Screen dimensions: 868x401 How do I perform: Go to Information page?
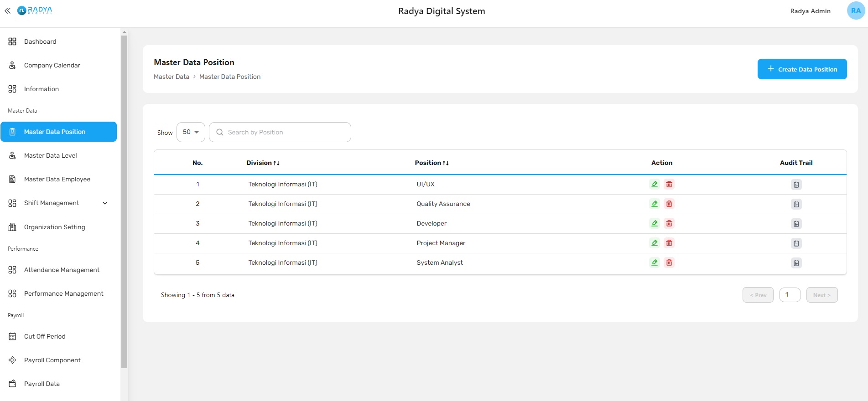pyautogui.click(x=58, y=89)
